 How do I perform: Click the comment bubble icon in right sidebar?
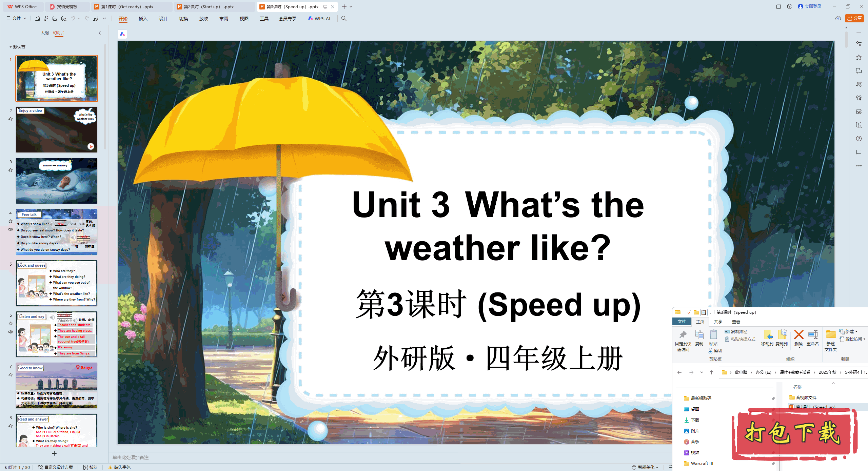coord(859,152)
